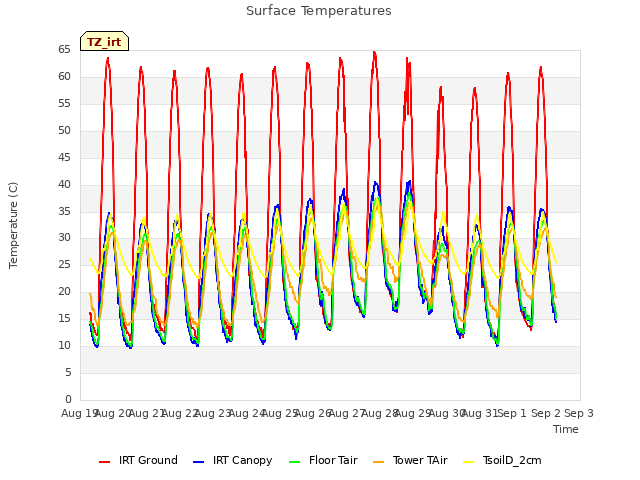Click the orange Tower TAir legend swatch
This screenshot has width=640, height=480.
(378, 462)
